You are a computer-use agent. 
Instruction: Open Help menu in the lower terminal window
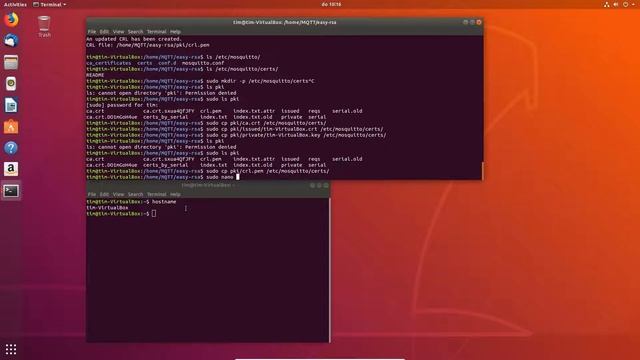[175, 194]
